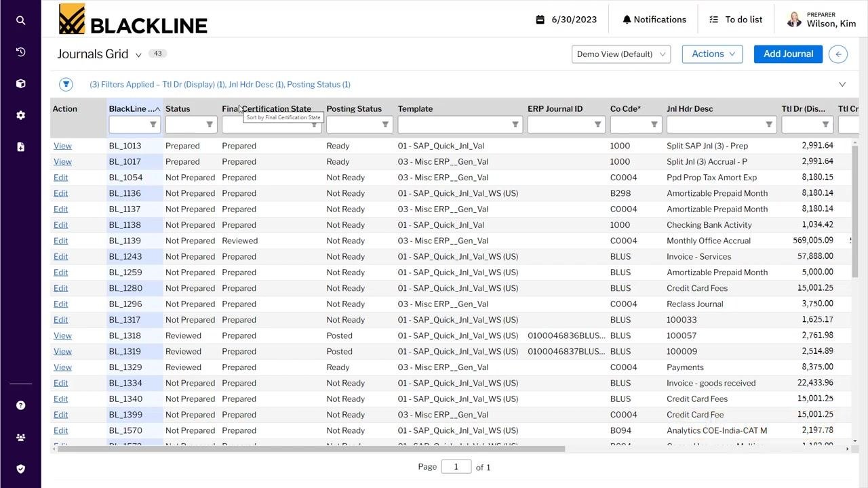This screenshot has height=488, width=868.
Task: Click the round filter funnel icon
Action: click(66, 84)
